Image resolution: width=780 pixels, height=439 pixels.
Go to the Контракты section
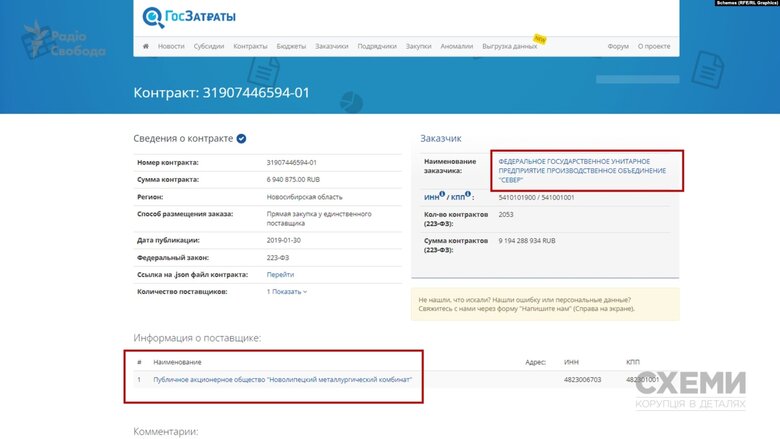coord(250,46)
